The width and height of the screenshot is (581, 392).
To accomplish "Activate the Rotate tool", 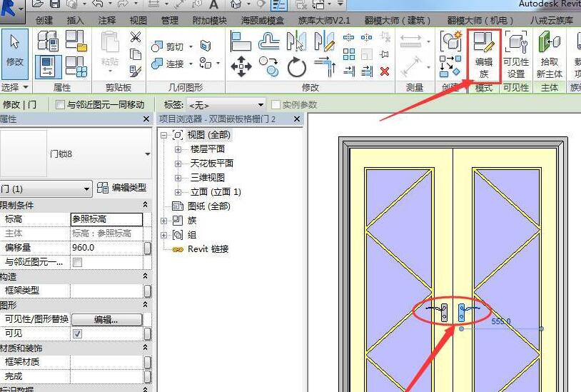I will pyautogui.click(x=297, y=67).
